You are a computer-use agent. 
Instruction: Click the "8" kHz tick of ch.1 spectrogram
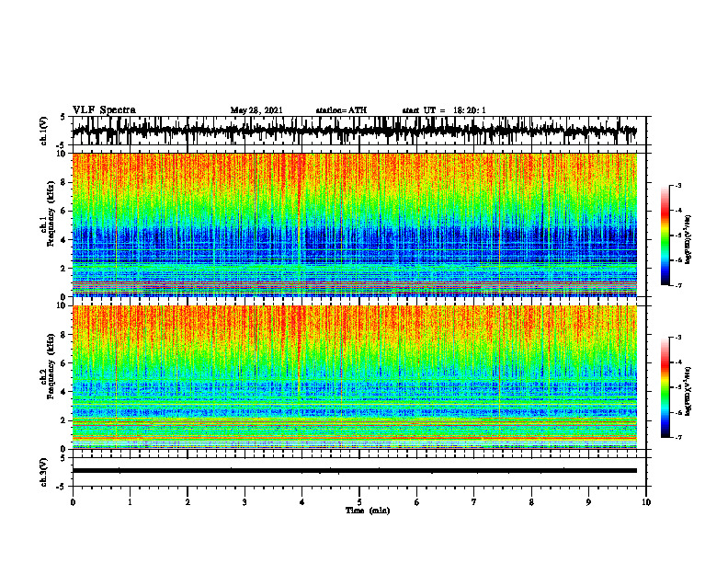pos(63,182)
